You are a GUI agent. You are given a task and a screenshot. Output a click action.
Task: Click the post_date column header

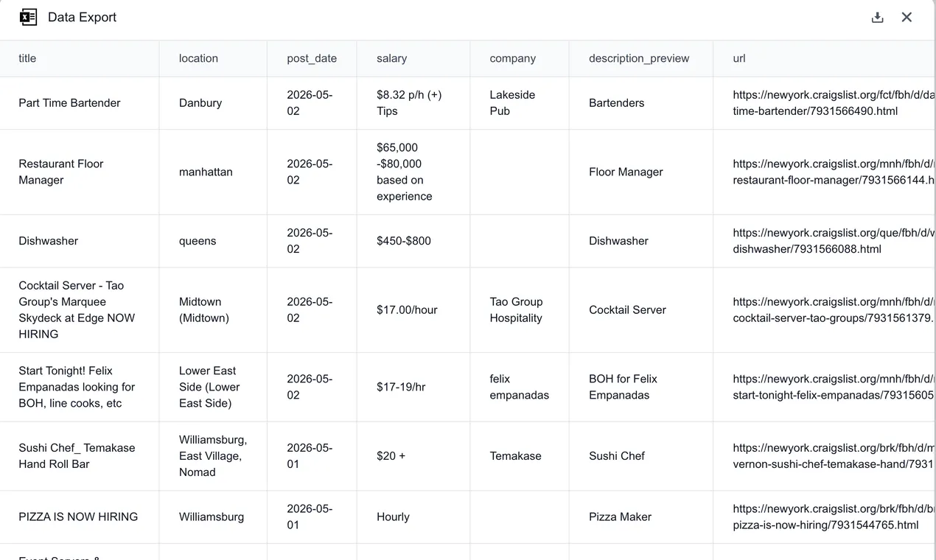(x=312, y=58)
